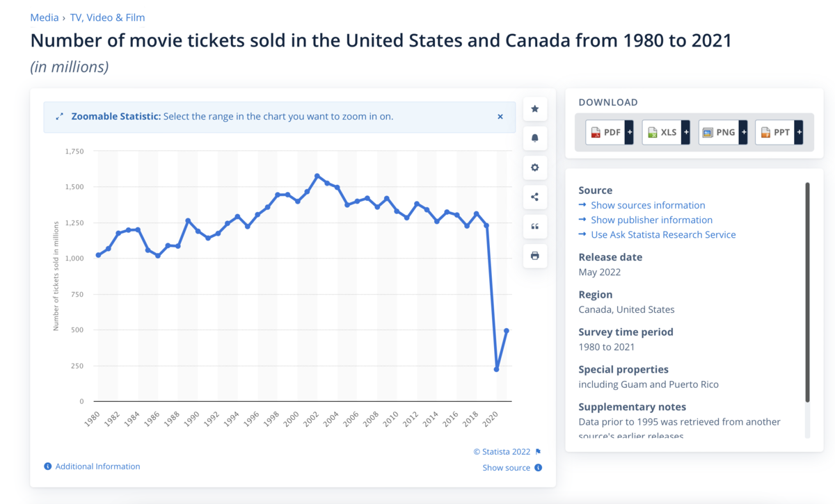Click Show publisher information link
Screen dimensions: 835x504
pos(651,220)
